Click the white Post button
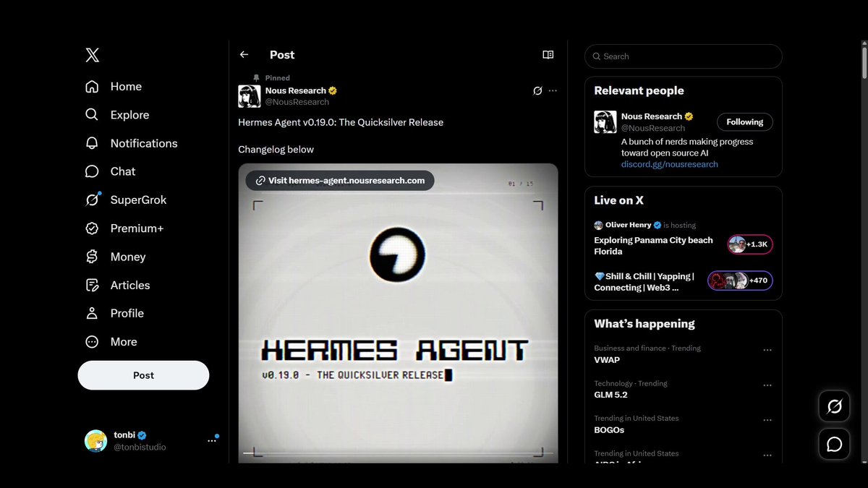This screenshot has height=488, width=868. 143,375
